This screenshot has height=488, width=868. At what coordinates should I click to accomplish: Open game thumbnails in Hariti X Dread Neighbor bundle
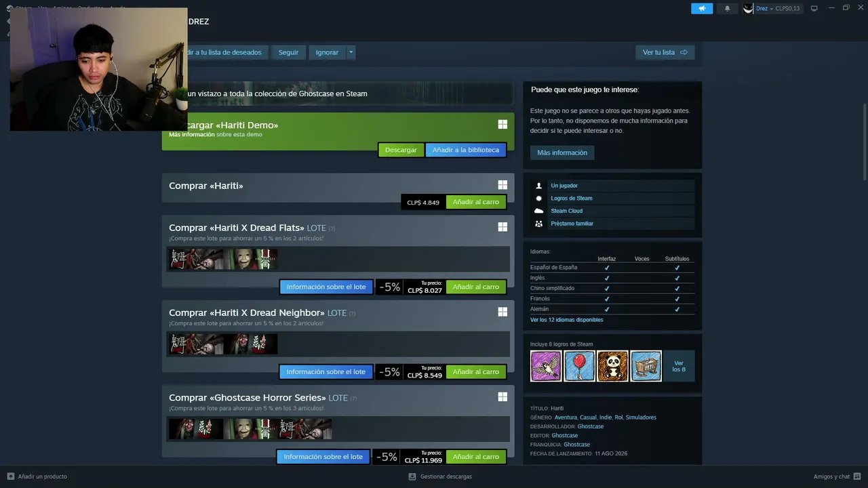[223, 344]
